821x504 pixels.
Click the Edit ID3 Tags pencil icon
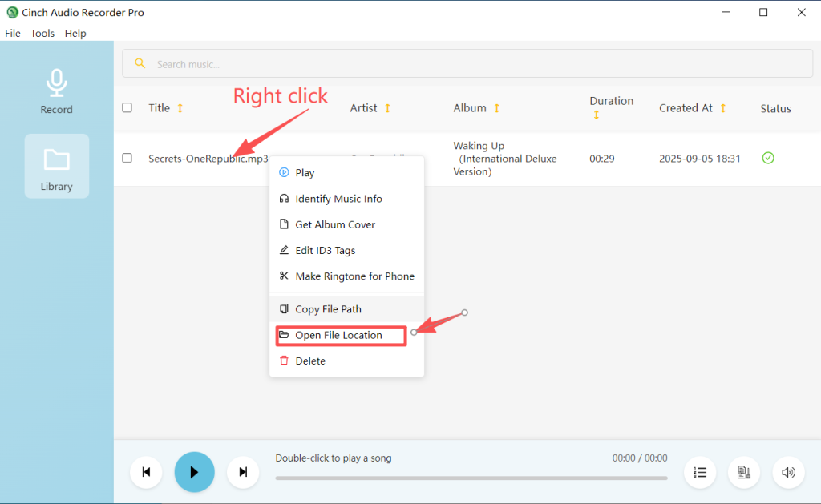click(x=284, y=249)
